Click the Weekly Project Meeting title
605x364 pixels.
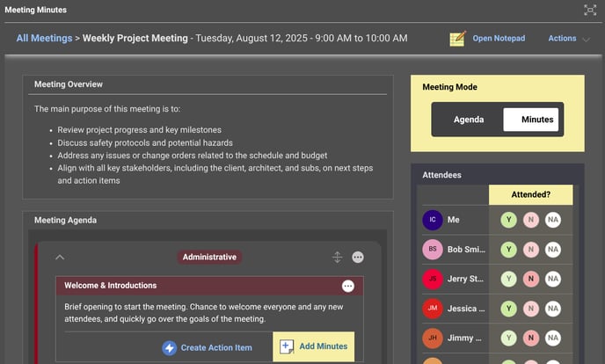pyautogui.click(x=135, y=38)
